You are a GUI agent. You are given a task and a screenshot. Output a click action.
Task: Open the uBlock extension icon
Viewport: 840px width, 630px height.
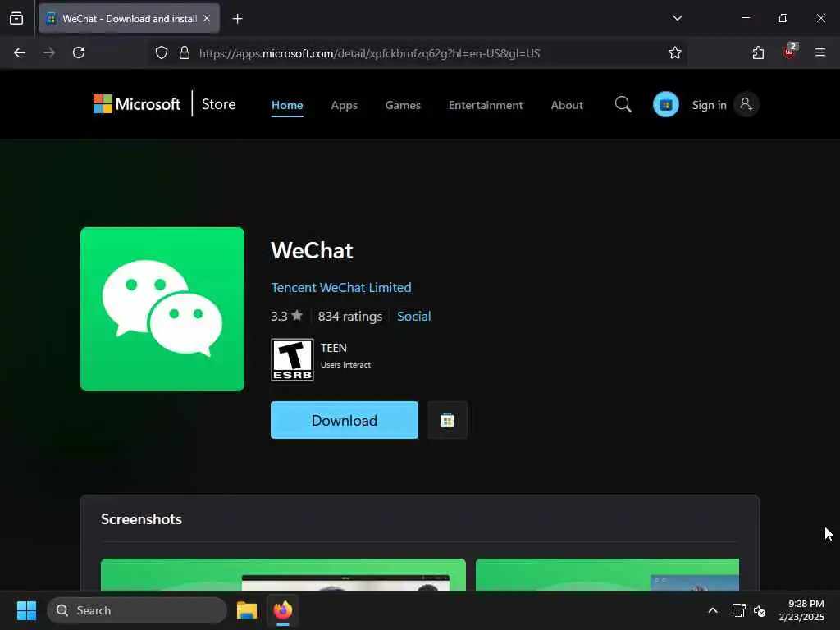(789, 52)
